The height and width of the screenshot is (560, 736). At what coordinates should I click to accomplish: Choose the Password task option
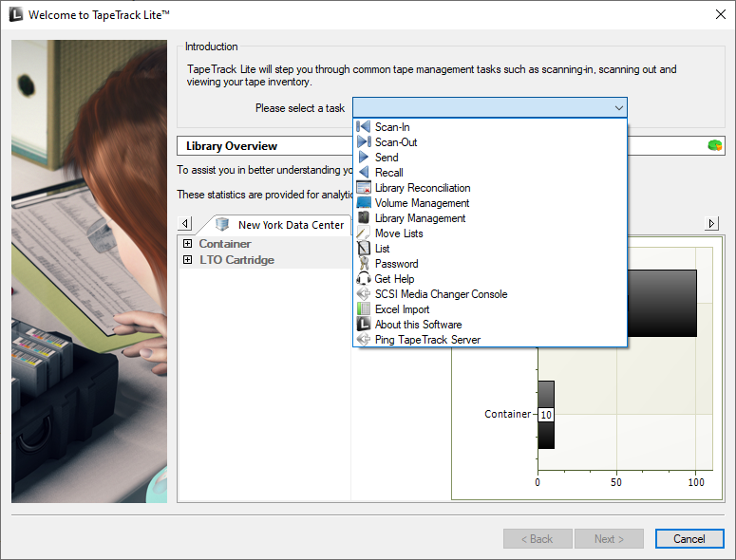490,264
